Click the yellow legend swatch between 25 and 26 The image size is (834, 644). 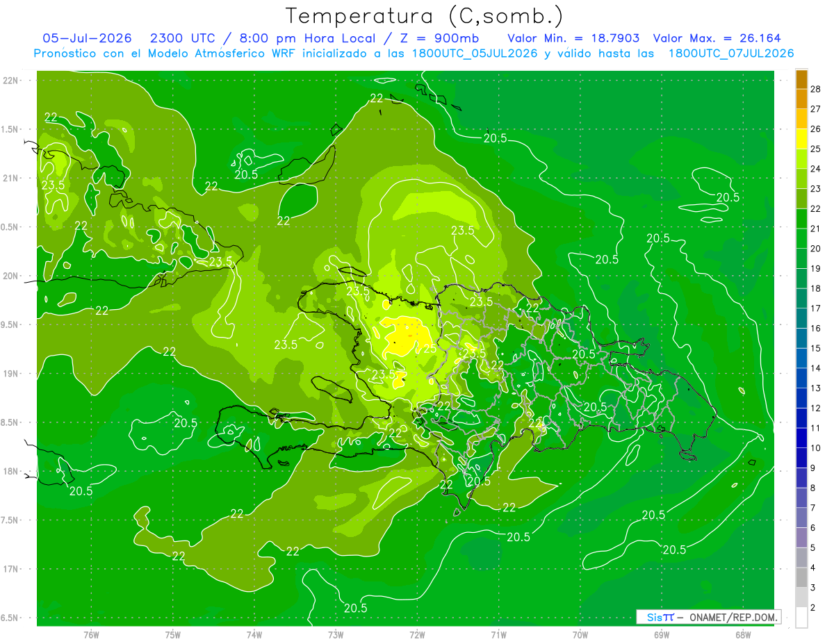pyautogui.click(x=801, y=139)
